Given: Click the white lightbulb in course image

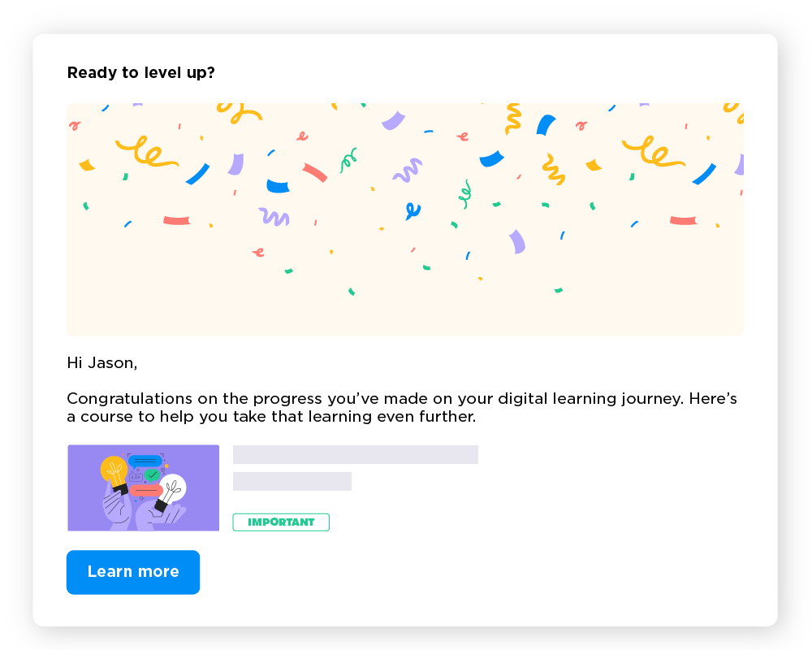Looking at the screenshot, I should (x=173, y=487).
